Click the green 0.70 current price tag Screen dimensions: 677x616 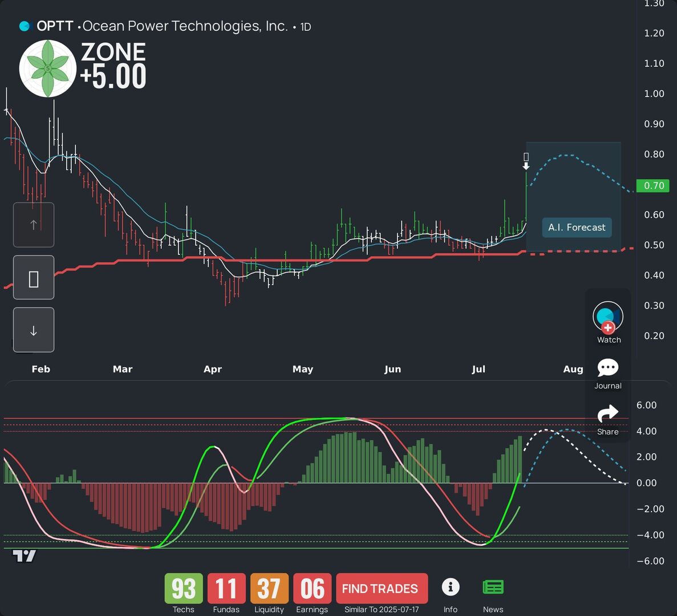pos(653,185)
